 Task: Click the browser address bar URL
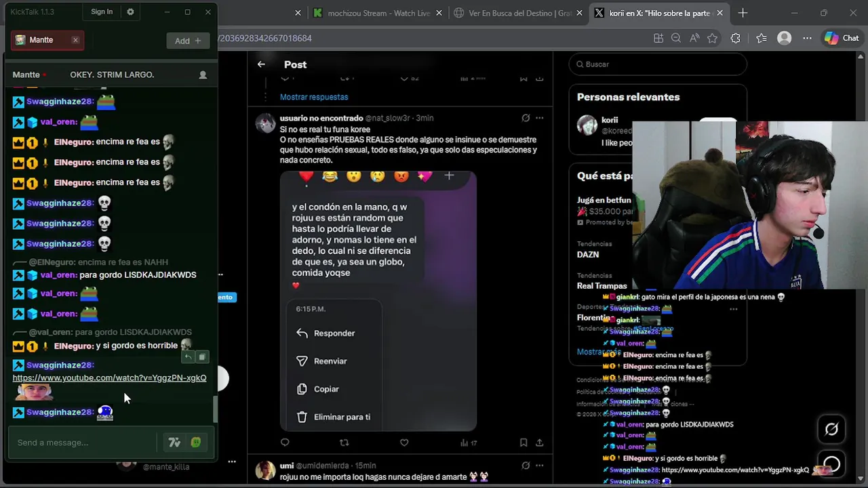(264, 39)
